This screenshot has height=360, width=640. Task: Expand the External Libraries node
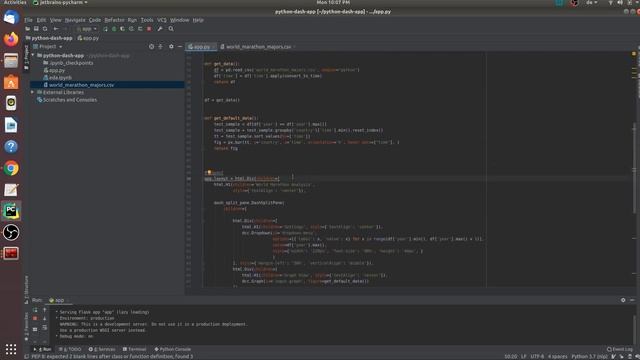click(x=33, y=92)
